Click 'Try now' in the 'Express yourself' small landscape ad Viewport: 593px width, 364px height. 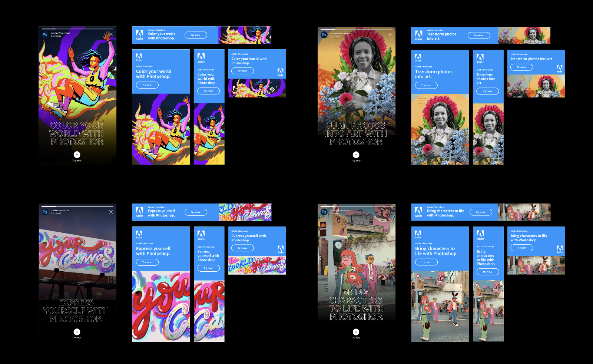[x=242, y=248]
